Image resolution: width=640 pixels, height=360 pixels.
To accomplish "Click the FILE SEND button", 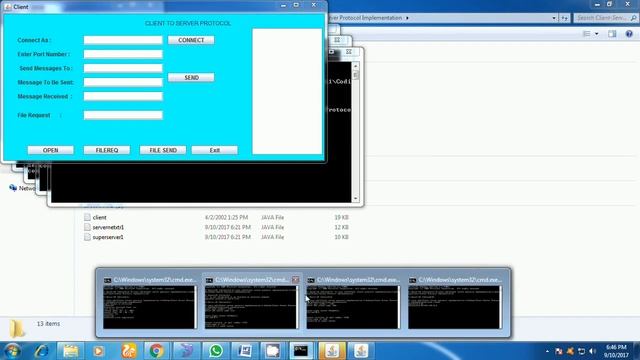I will [x=163, y=150].
